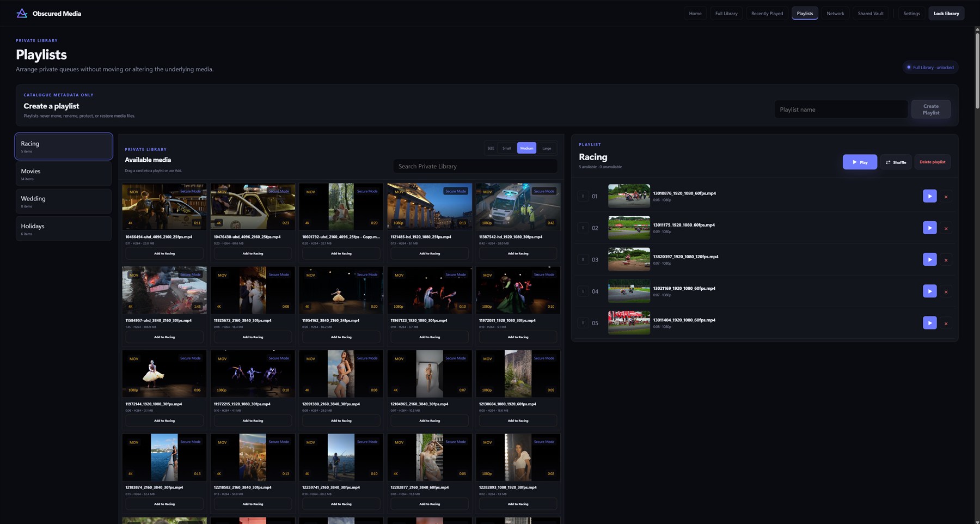Play the entire Racing playlist
980x524 pixels.
[x=860, y=162]
